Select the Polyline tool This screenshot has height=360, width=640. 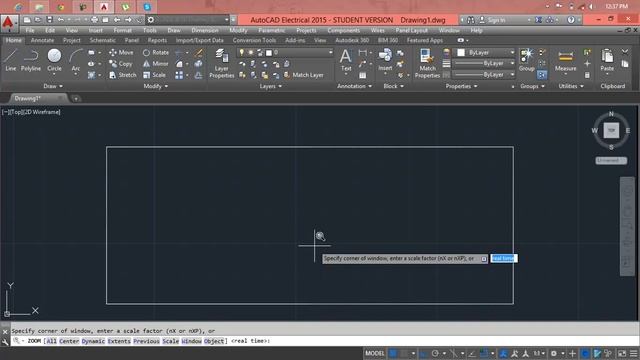point(31,60)
